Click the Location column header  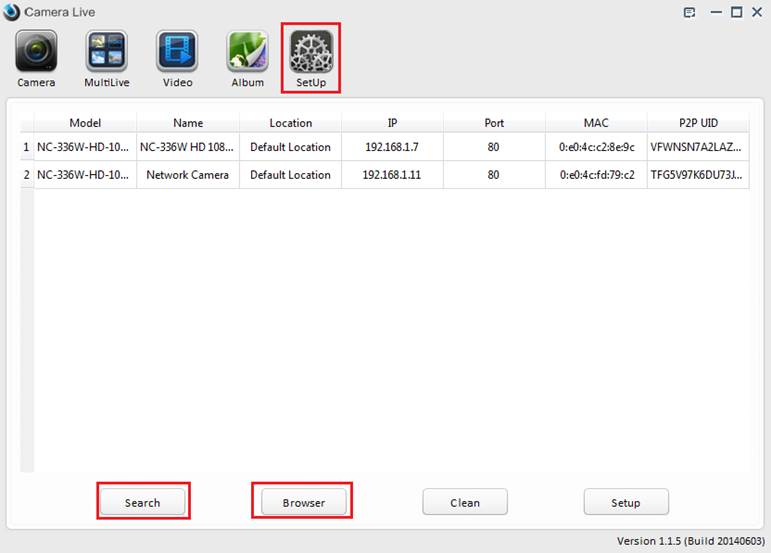click(x=291, y=123)
